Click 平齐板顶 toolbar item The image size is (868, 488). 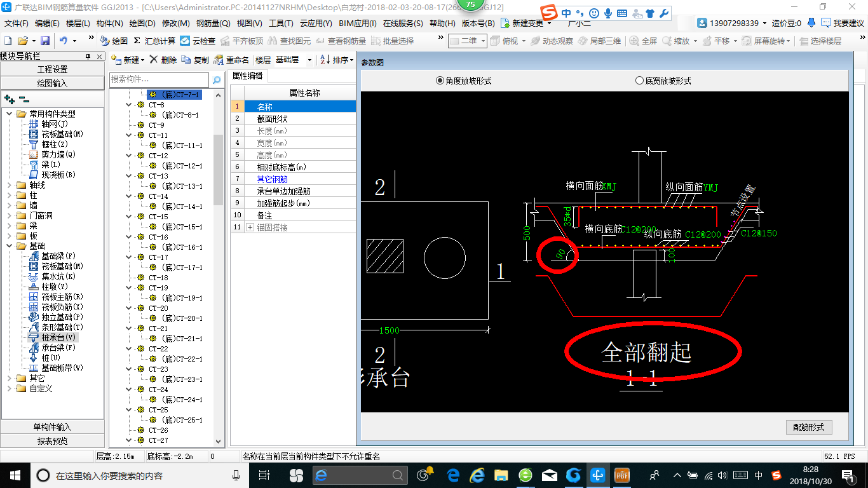click(241, 41)
